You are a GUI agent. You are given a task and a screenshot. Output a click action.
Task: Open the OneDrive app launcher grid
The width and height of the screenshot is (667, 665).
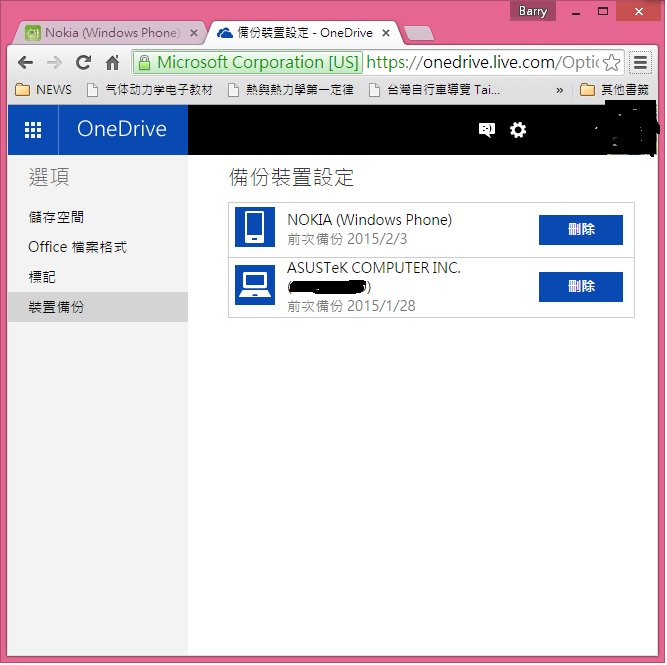click(x=33, y=130)
